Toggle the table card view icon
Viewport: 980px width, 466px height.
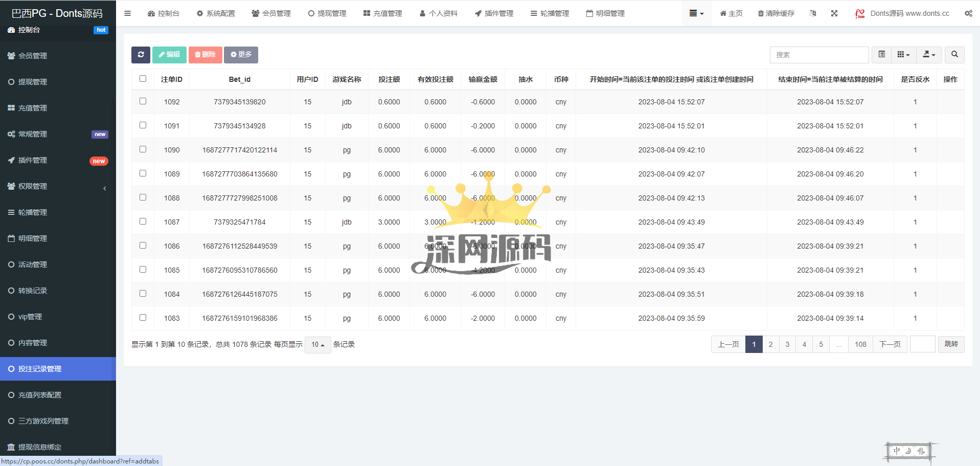pyautogui.click(x=882, y=55)
